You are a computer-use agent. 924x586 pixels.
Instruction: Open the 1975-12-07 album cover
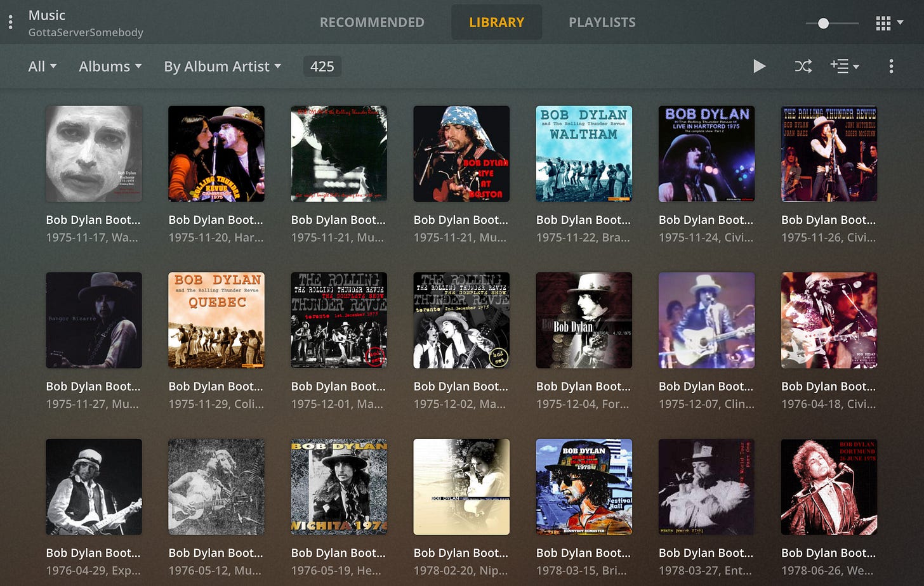706,320
